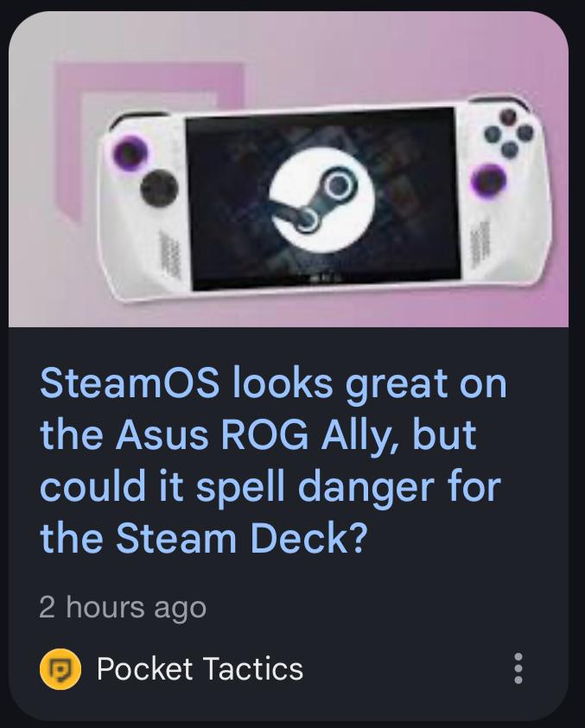Click the ABXY face buttons on the handheld
The image size is (585, 728).
509,132
